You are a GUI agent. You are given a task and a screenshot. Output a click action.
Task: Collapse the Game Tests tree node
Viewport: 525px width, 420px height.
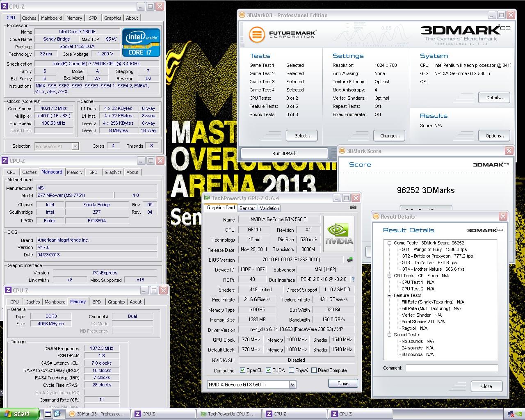tap(389, 243)
